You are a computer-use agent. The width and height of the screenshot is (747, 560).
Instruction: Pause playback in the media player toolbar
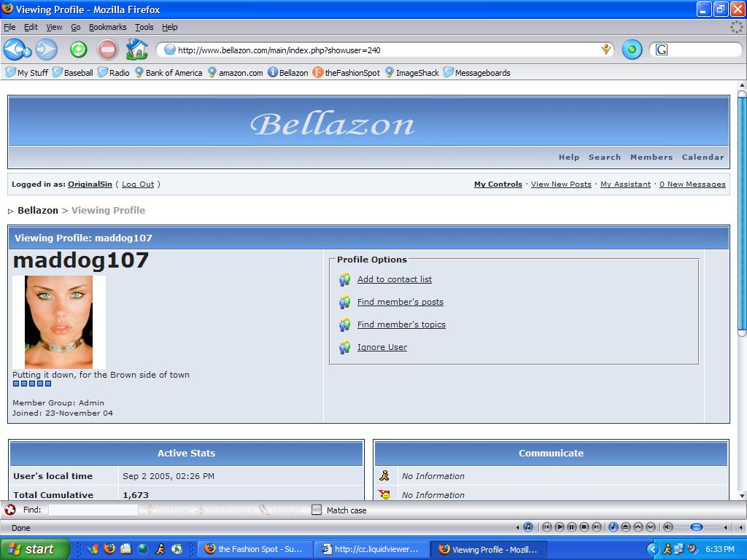click(572, 527)
